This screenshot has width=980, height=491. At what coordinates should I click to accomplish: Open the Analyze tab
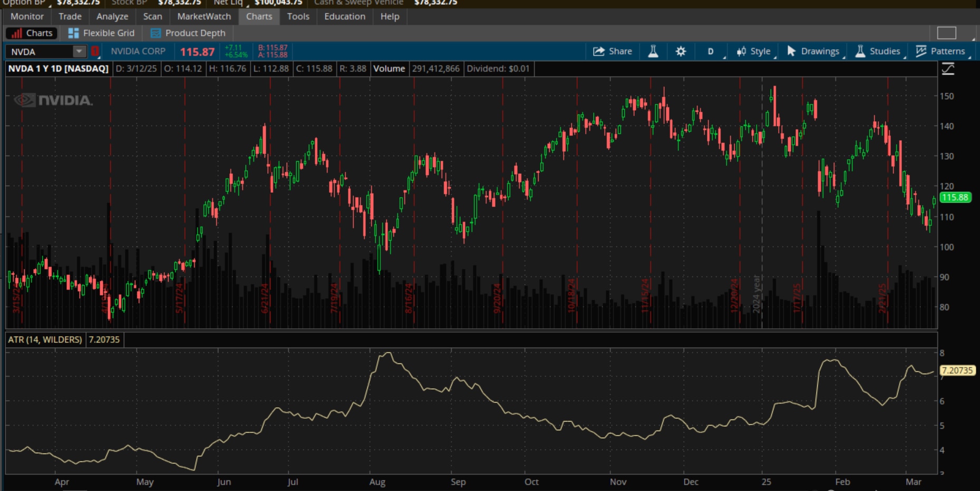click(x=112, y=16)
